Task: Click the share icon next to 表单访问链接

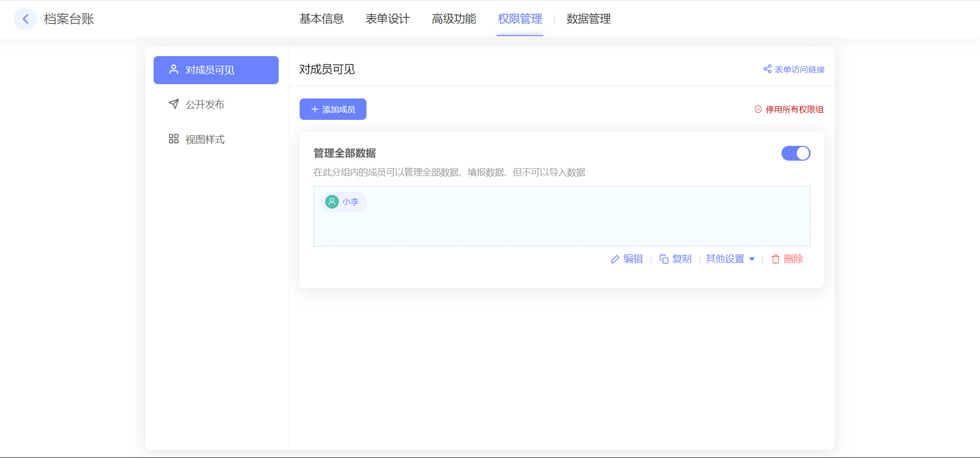Action: pyautogui.click(x=767, y=69)
